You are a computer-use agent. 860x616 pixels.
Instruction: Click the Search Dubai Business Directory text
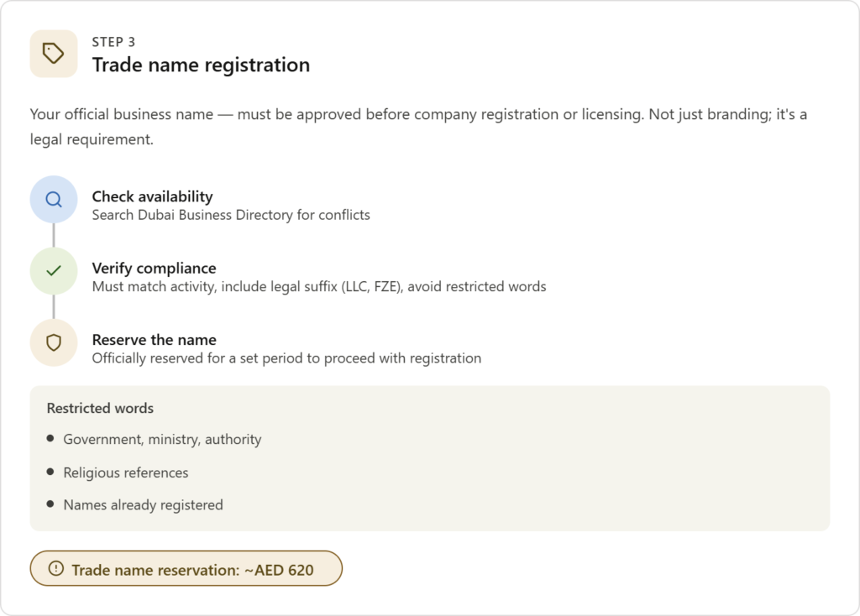point(231,215)
